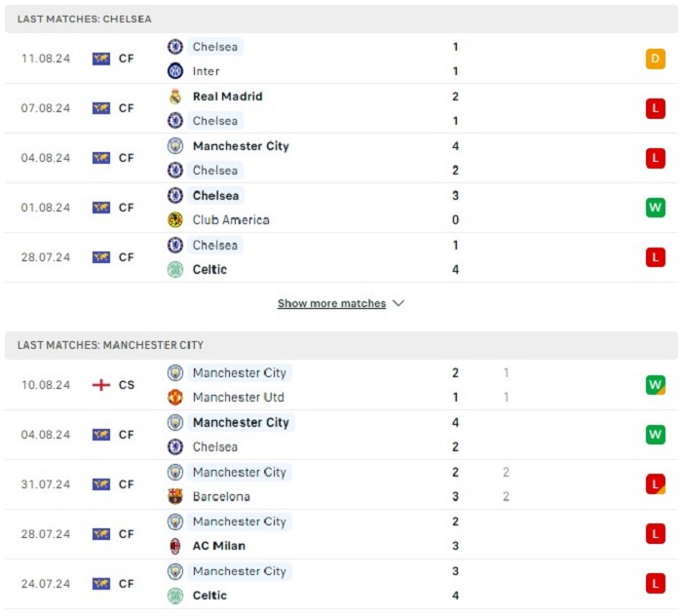Image resolution: width=682 pixels, height=616 pixels.
Task: Click the AC Milan crest icon
Action: (174, 546)
